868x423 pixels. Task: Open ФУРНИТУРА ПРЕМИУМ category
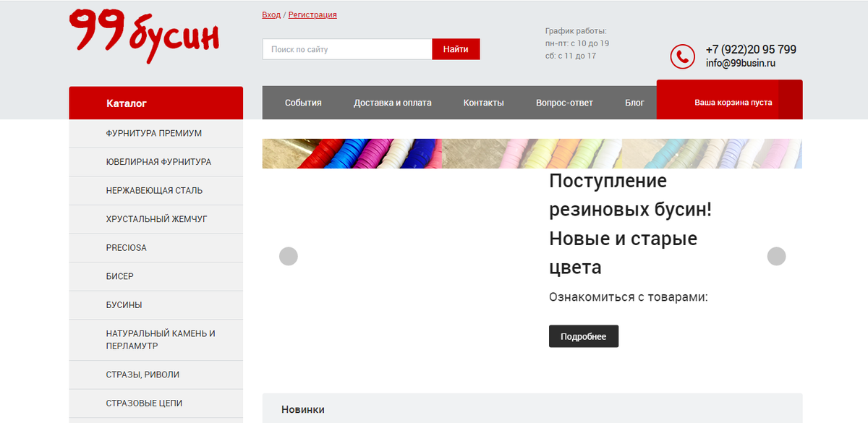156,134
